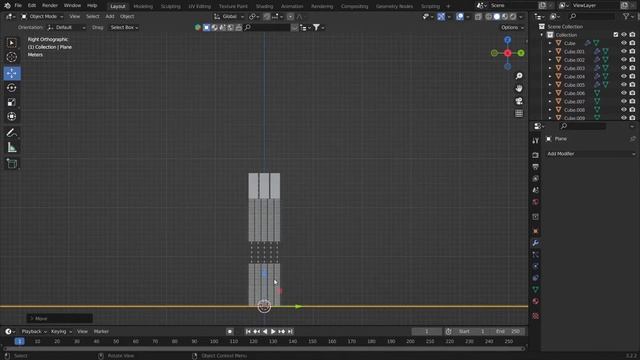Click the blue Z axis on navigation gizmo
The image size is (640, 360).
coord(507,40)
